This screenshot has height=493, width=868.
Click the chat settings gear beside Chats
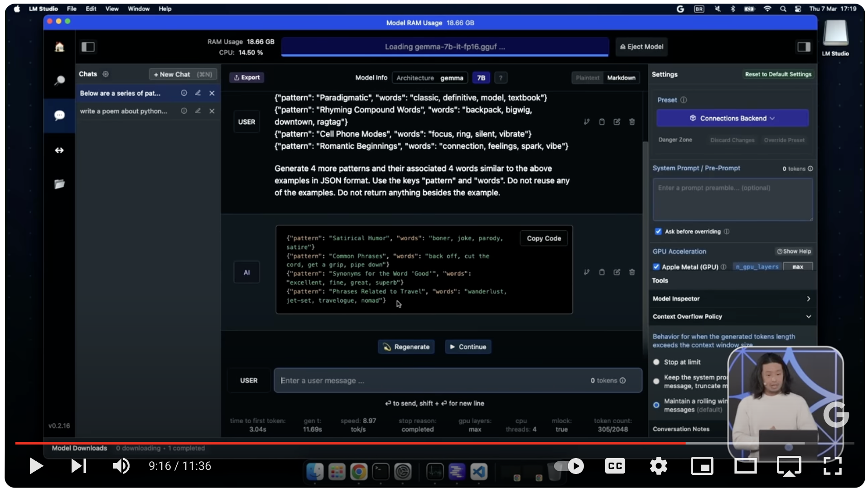[x=106, y=74]
